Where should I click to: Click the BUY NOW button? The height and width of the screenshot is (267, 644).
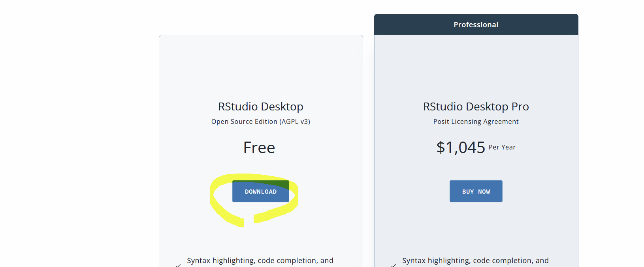476,191
